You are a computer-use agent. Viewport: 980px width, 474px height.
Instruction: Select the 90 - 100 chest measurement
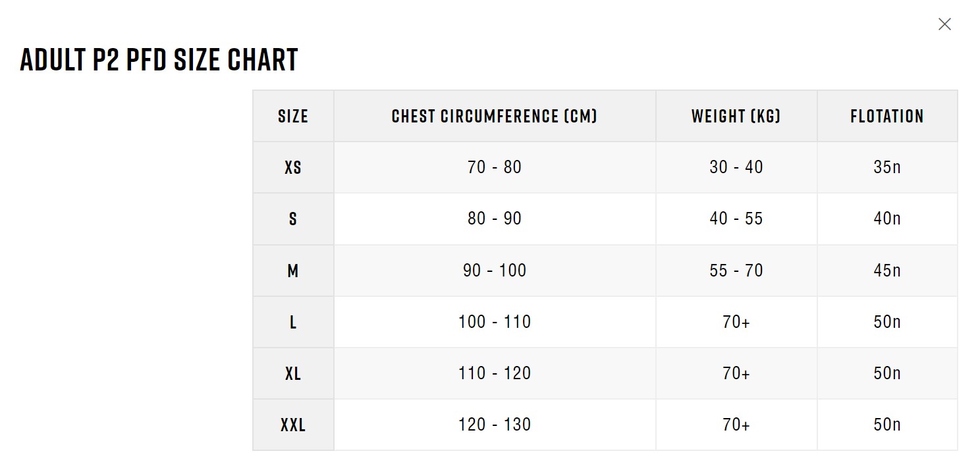coord(495,270)
